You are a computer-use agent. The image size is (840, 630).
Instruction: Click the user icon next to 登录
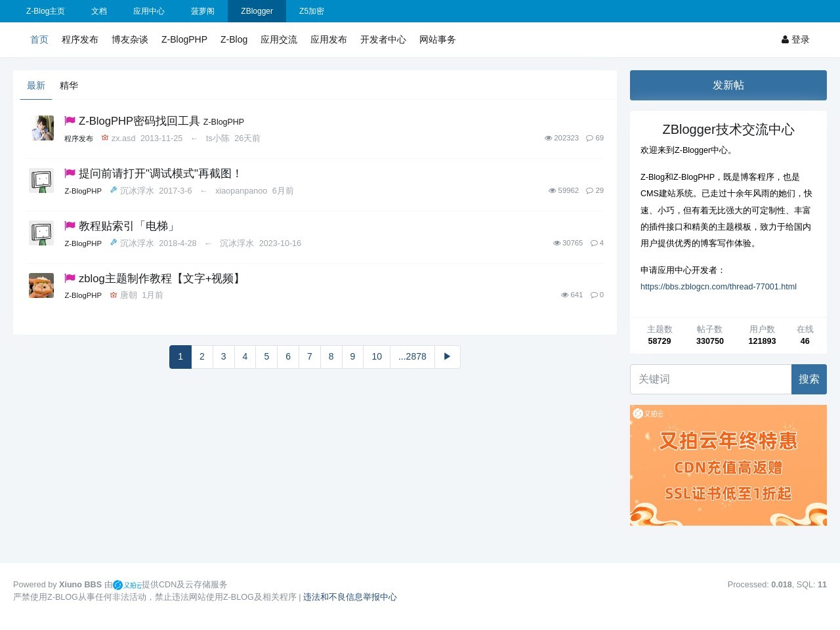click(785, 39)
